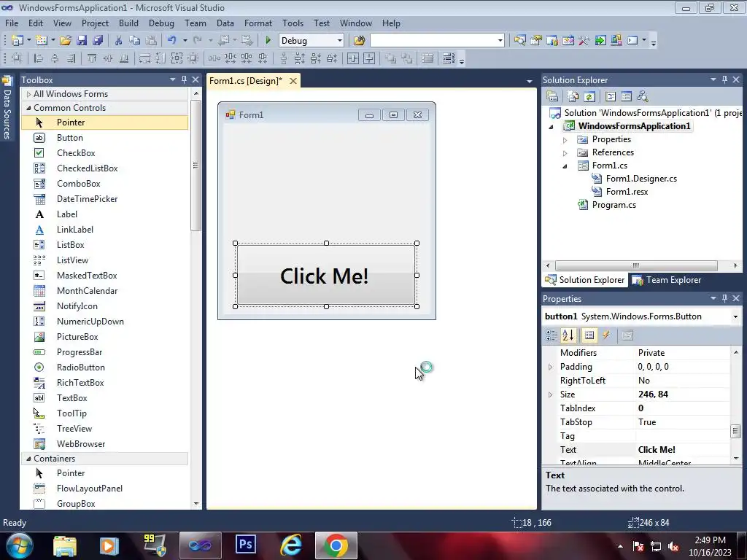This screenshot has width=747, height=560.
Task: Click the Cut scissors icon
Action: [x=119, y=41]
